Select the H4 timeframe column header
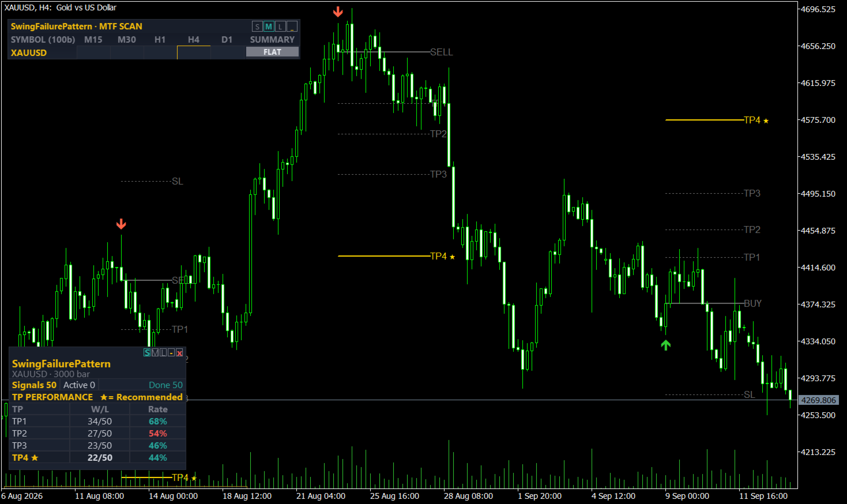Viewport: 847px width, 504px height. click(x=194, y=40)
